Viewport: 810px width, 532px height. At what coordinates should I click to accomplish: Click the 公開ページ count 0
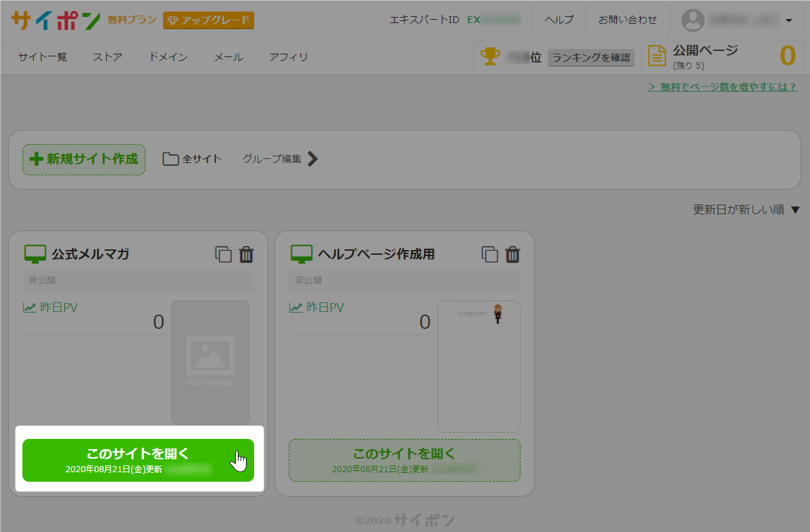point(788,56)
